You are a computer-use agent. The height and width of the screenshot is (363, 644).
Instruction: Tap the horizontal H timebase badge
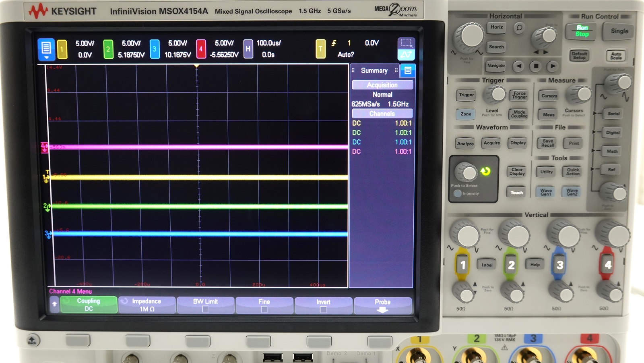(x=248, y=49)
